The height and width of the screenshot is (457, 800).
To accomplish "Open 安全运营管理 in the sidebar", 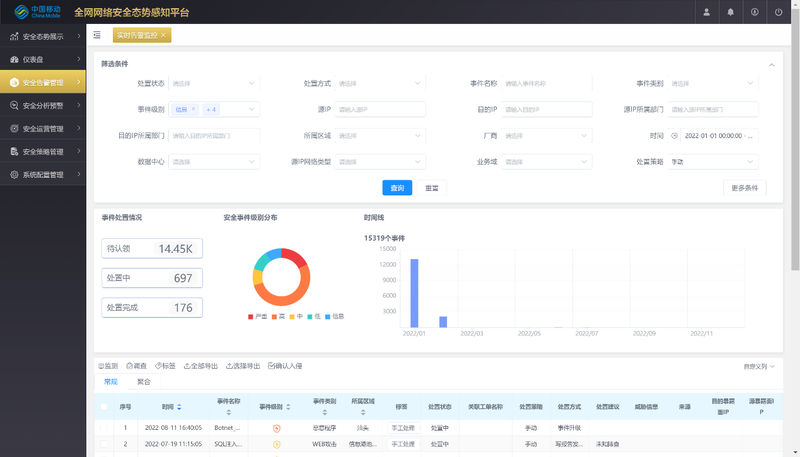I will pyautogui.click(x=43, y=128).
